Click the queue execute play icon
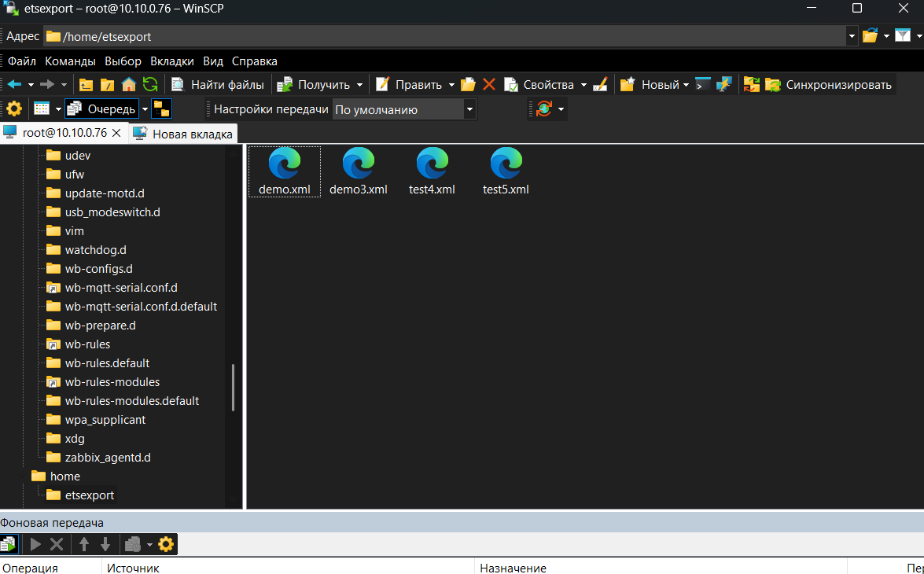 tap(35, 544)
